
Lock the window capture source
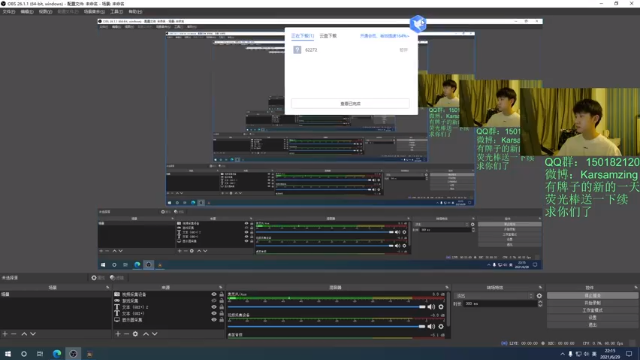222,300
